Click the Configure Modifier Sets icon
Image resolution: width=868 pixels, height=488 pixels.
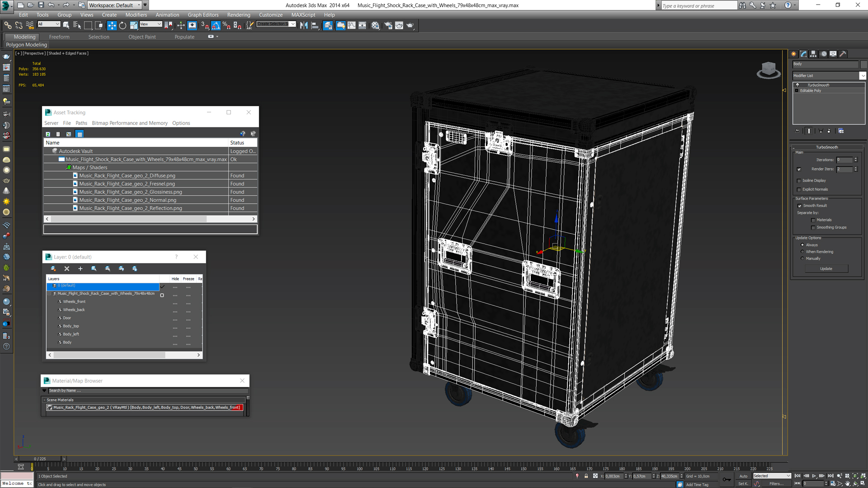pos(841,131)
